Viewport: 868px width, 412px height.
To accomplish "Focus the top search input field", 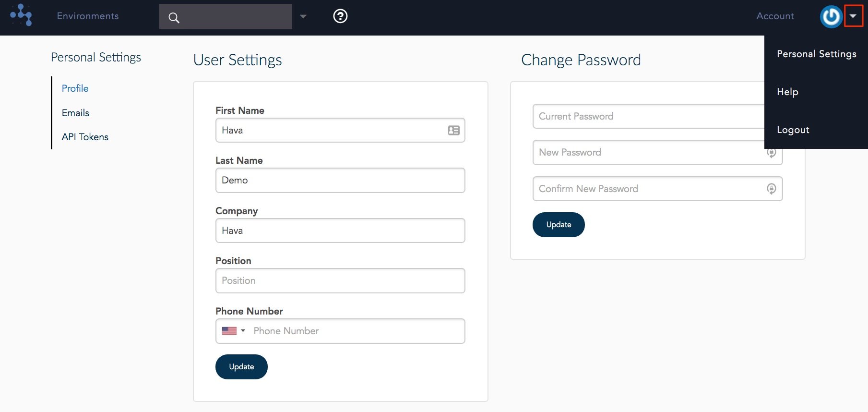I will click(226, 17).
